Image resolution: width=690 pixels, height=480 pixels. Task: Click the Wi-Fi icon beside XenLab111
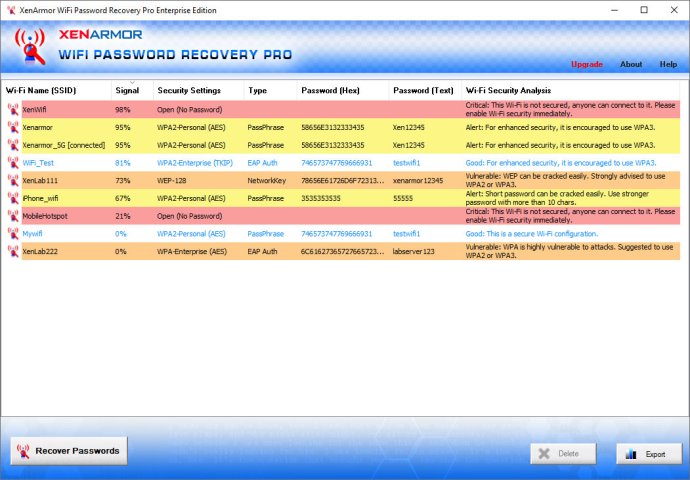coord(13,180)
